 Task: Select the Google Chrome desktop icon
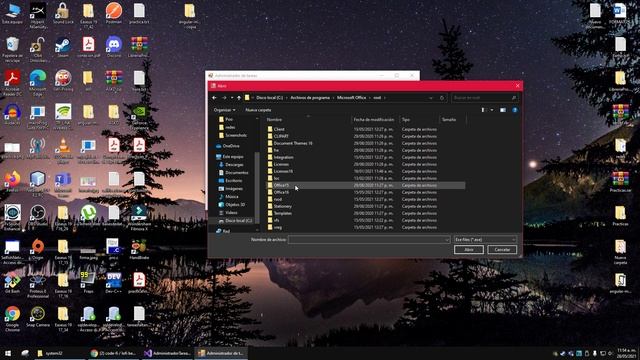pyautogui.click(x=12, y=319)
